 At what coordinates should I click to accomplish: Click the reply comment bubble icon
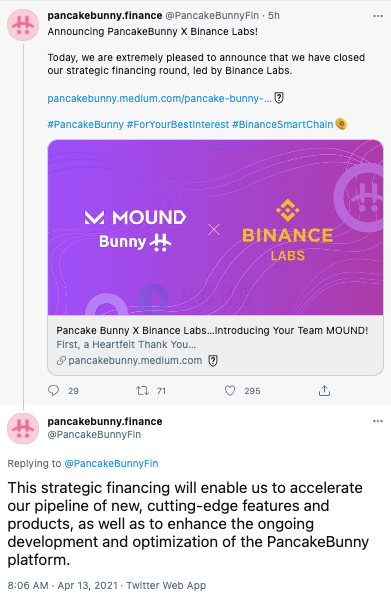(53, 390)
